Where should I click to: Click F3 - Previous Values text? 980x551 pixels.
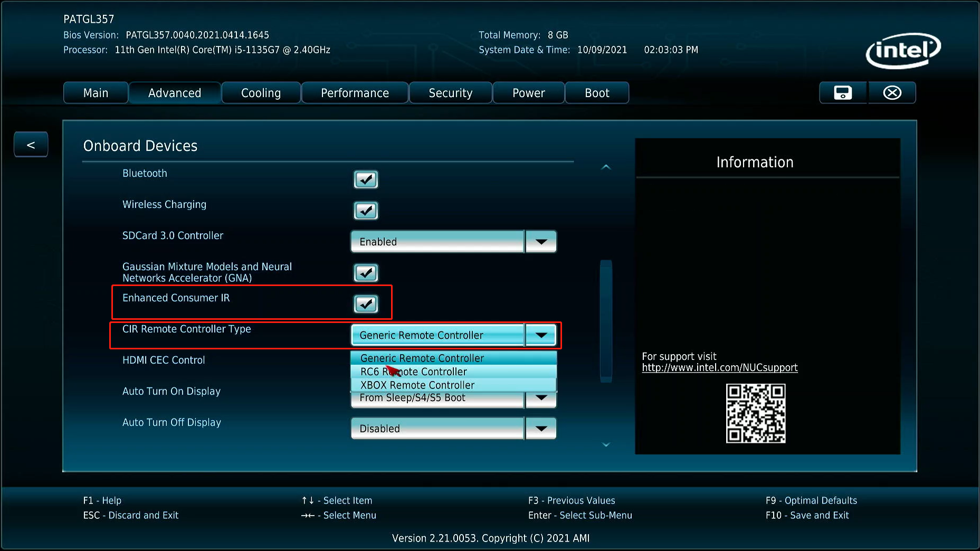[x=572, y=500]
